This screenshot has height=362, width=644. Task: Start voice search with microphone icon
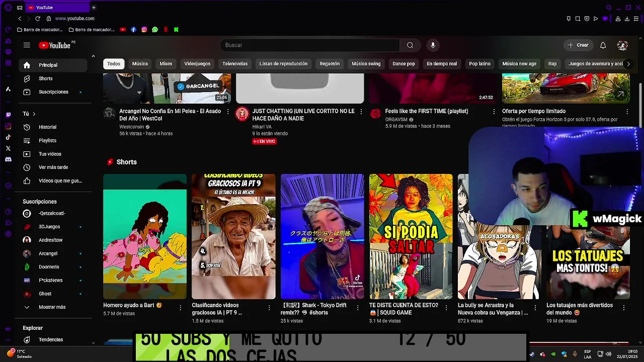[433, 45]
